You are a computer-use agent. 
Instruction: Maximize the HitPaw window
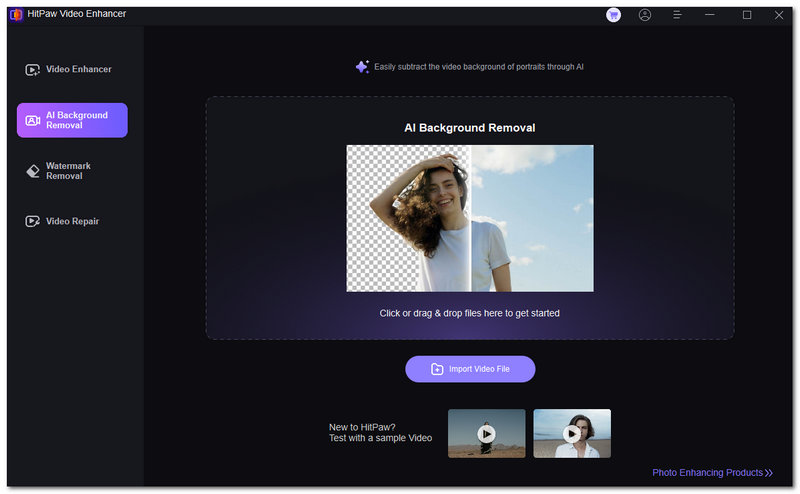click(x=747, y=15)
